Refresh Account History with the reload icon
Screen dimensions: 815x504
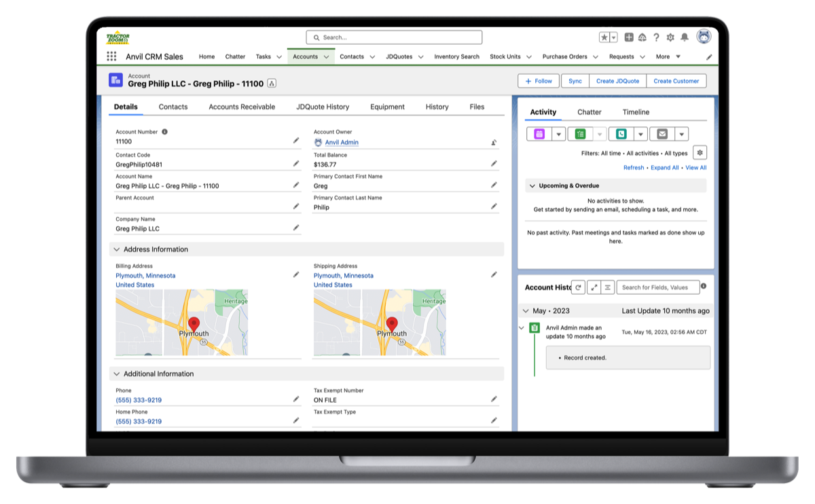pyautogui.click(x=578, y=287)
